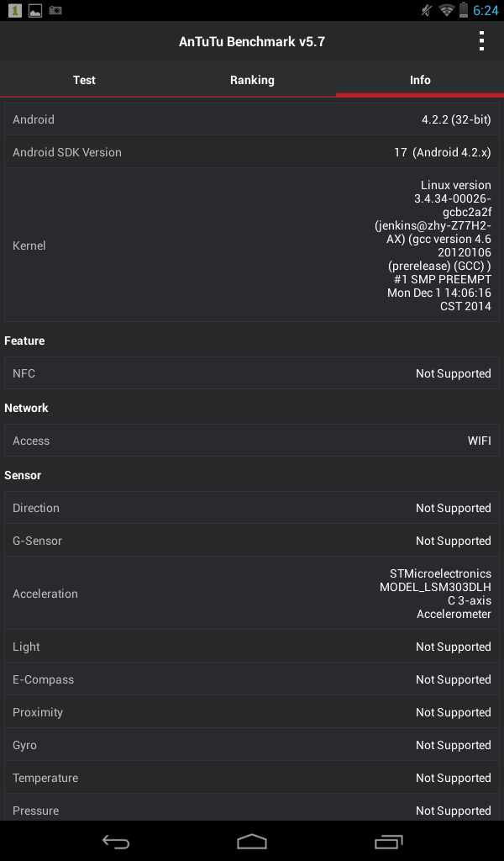
Task: Switch to the Test tab
Action: pos(84,80)
